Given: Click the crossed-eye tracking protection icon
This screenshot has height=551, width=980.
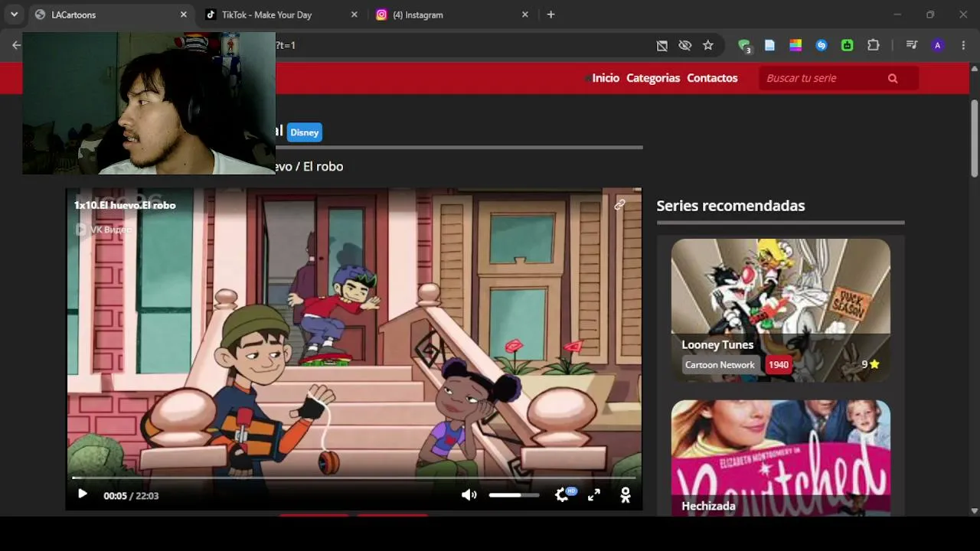Looking at the screenshot, I should [685, 45].
